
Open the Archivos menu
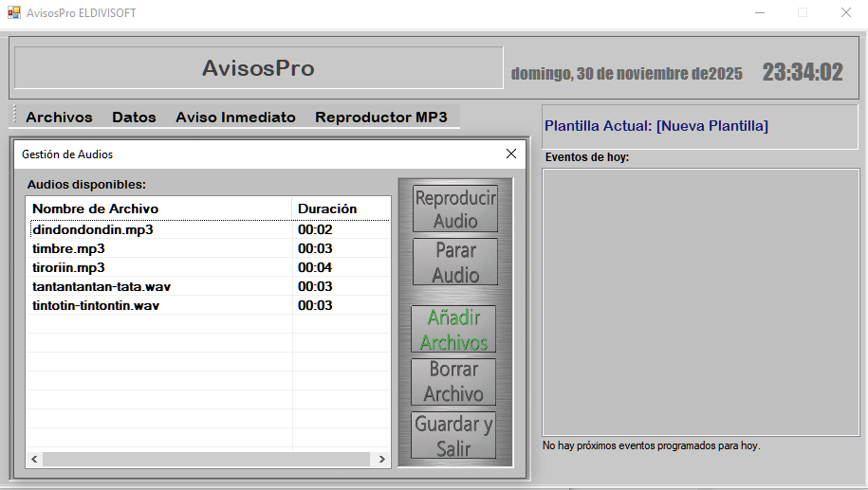(59, 118)
